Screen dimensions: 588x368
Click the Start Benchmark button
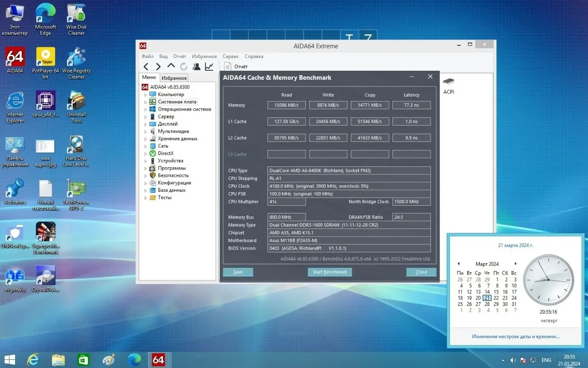tap(329, 272)
